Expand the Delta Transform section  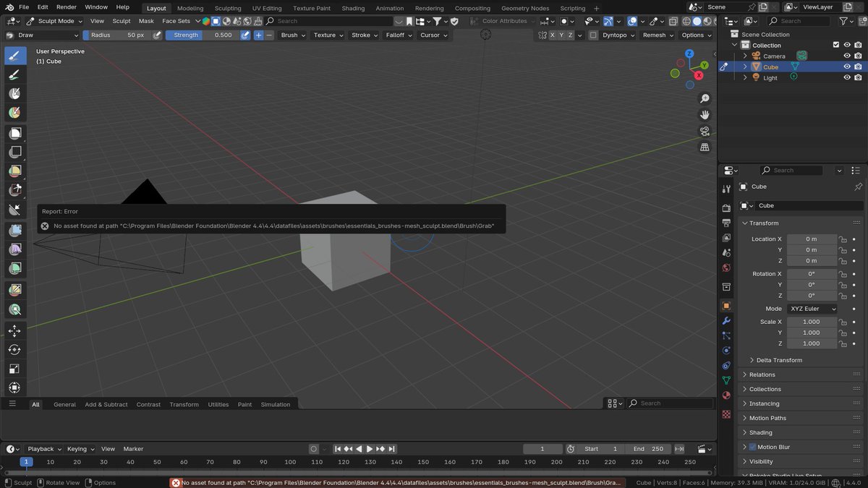778,360
